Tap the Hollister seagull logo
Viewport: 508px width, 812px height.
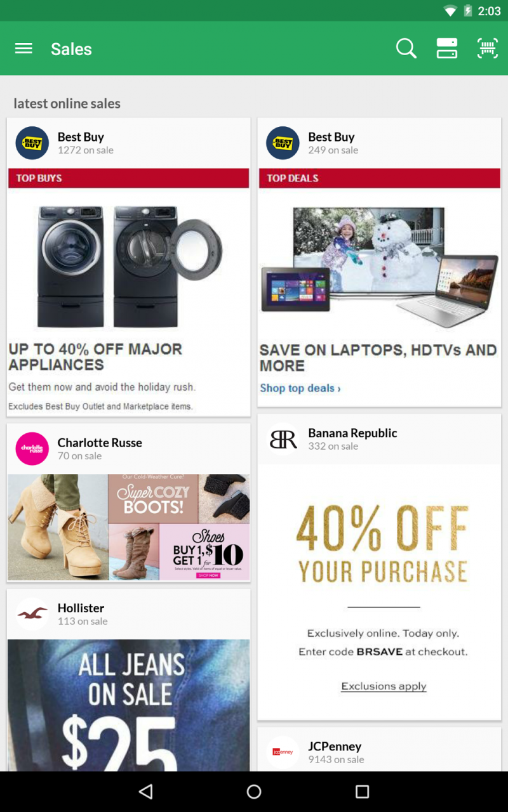[x=32, y=613]
